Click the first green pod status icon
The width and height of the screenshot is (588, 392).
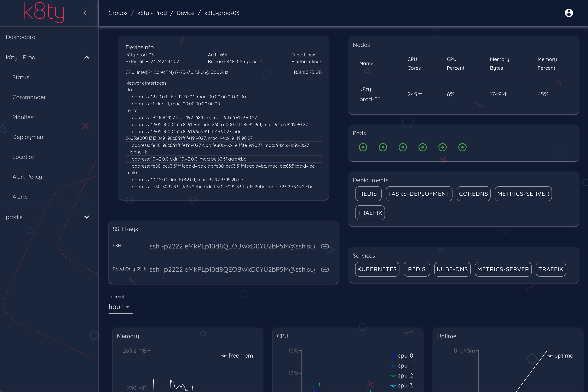coord(363,147)
